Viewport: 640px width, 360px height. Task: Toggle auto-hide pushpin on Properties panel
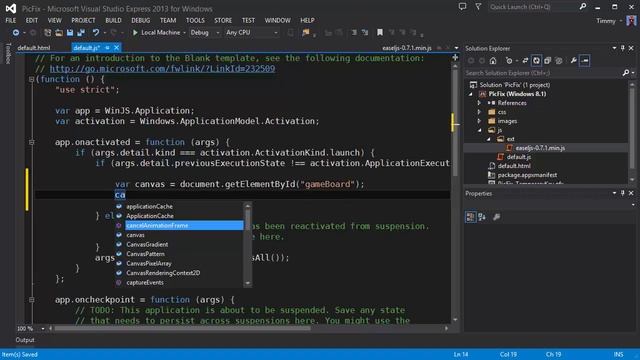(x=622, y=193)
